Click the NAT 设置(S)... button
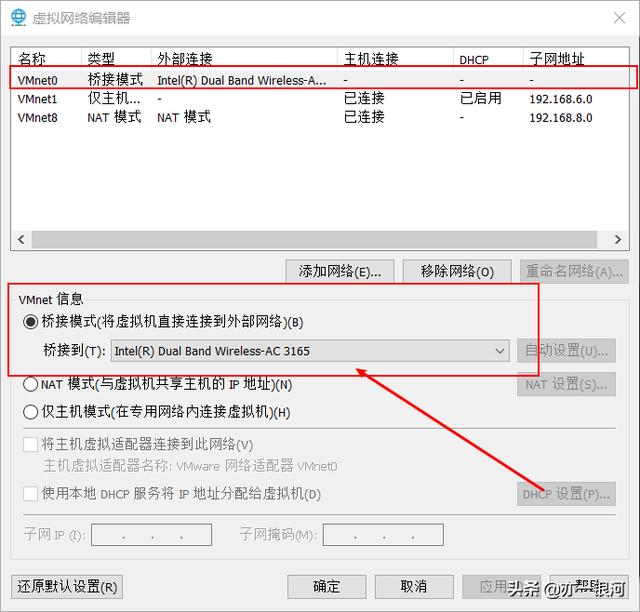Viewport: 640px width, 612px height. tap(566, 385)
